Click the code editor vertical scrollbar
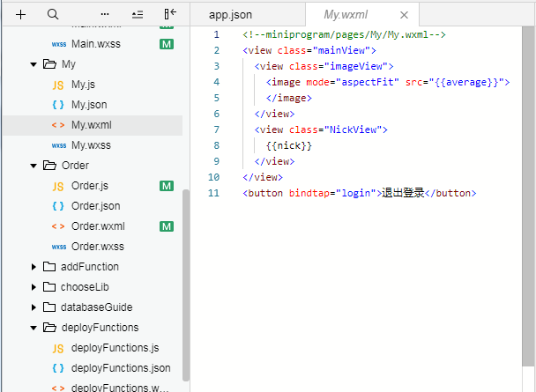 (528, 196)
